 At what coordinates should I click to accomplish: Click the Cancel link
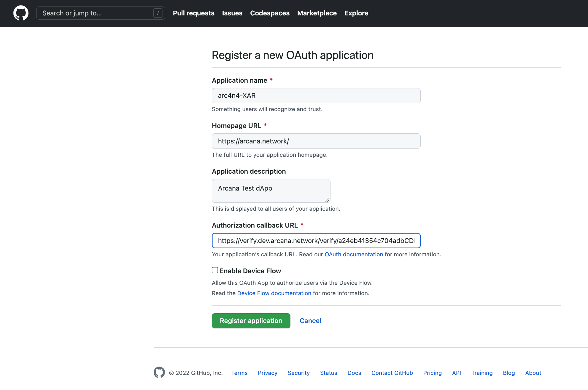310,321
